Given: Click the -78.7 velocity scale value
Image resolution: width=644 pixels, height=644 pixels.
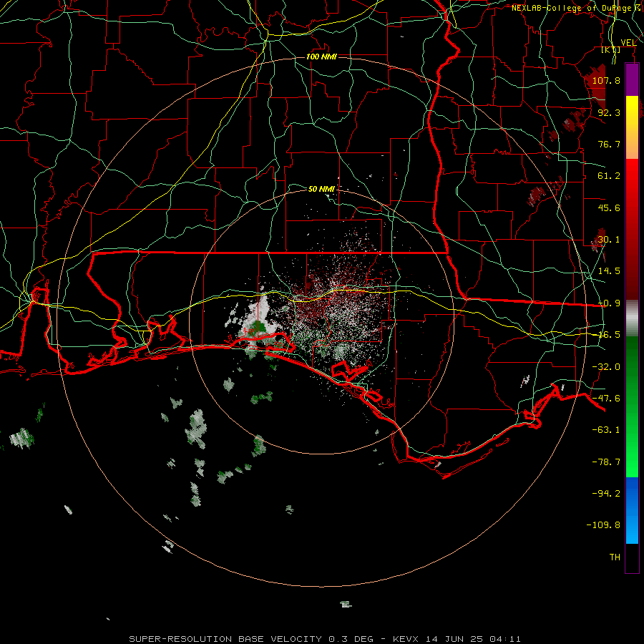Looking at the screenshot, I should tap(606, 462).
